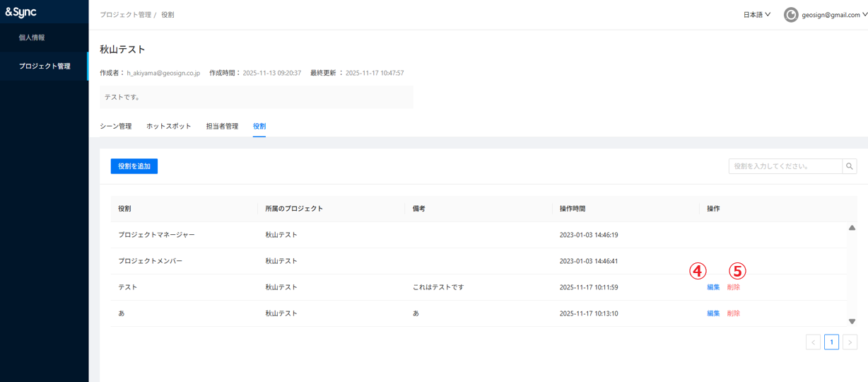Viewport: 868px width, 382px height.
Task: Go to next page arrow
Action: (850, 342)
